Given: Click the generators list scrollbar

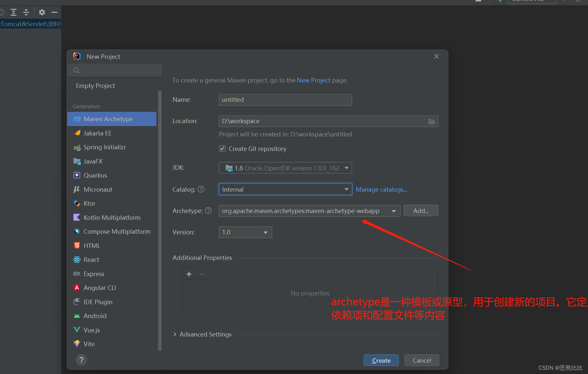Looking at the screenshot, I should pos(160,220).
